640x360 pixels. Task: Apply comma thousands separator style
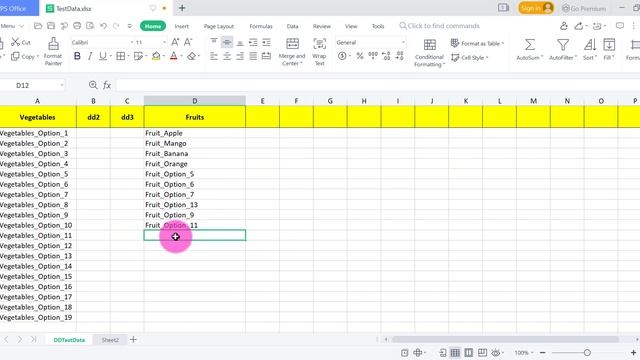tap(373, 56)
